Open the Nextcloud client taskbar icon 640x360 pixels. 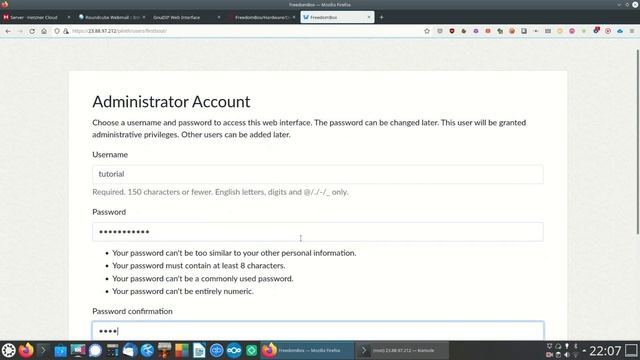click(234, 350)
